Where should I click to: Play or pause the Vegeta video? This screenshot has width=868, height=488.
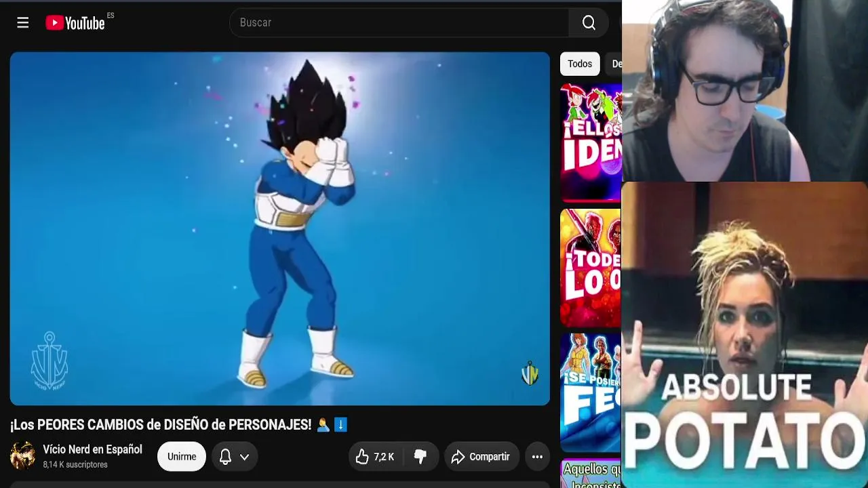[280, 228]
